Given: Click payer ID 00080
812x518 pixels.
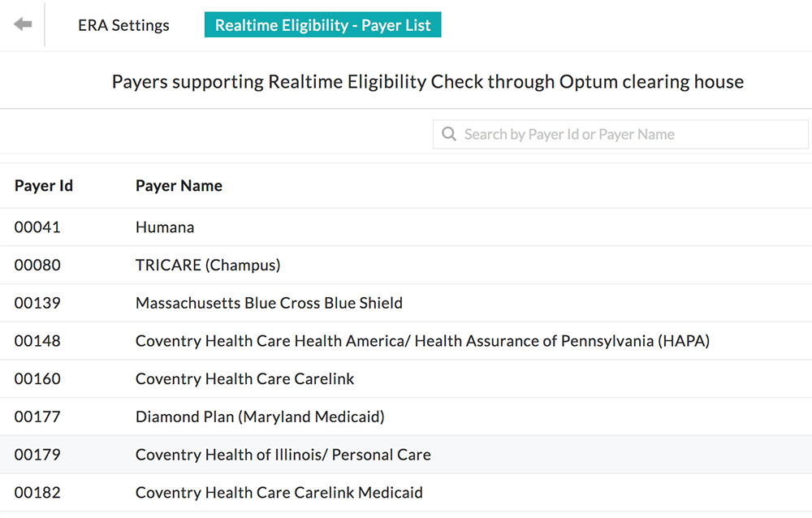Looking at the screenshot, I should click(37, 265).
